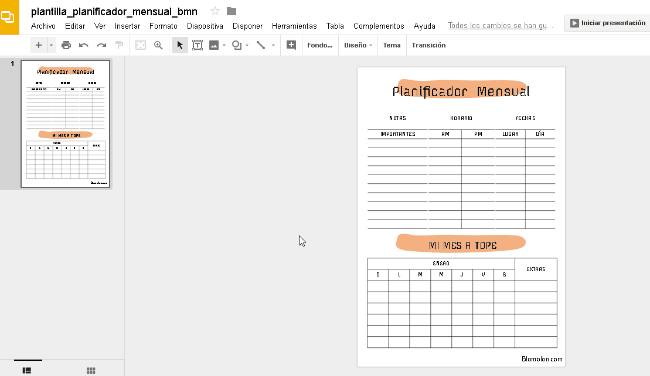This screenshot has width=650, height=376.
Task: Click the 'LUGAR' column header
Action: (x=510, y=134)
